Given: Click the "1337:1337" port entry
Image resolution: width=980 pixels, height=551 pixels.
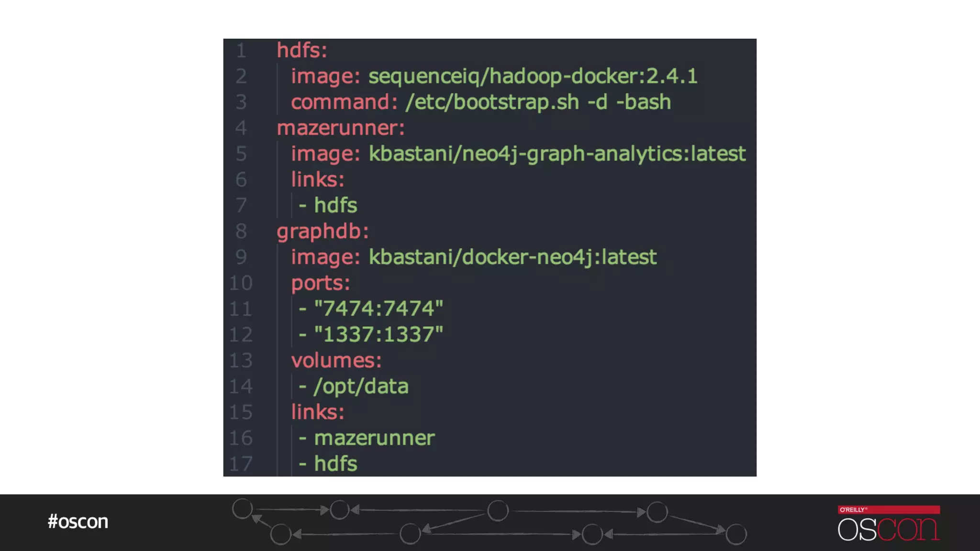Looking at the screenshot, I should [379, 335].
